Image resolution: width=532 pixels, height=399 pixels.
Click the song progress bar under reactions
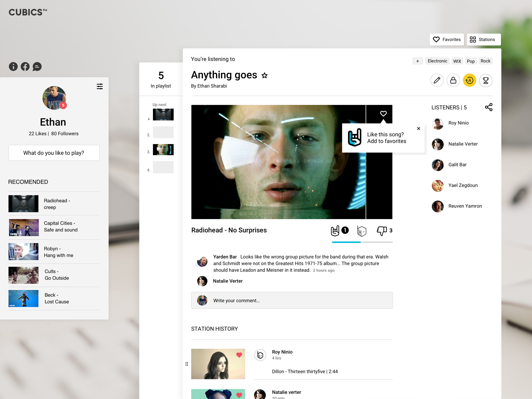click(x=362, y=242)
